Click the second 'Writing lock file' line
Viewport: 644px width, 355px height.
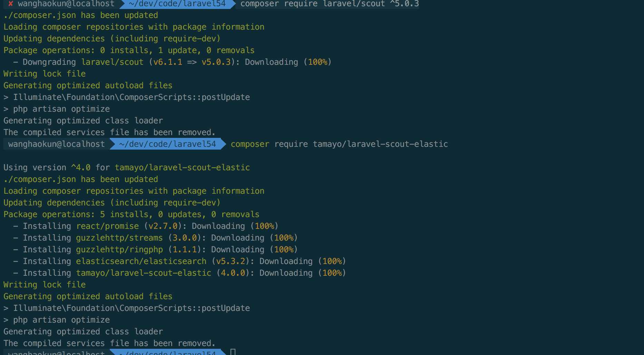(45, 285)
